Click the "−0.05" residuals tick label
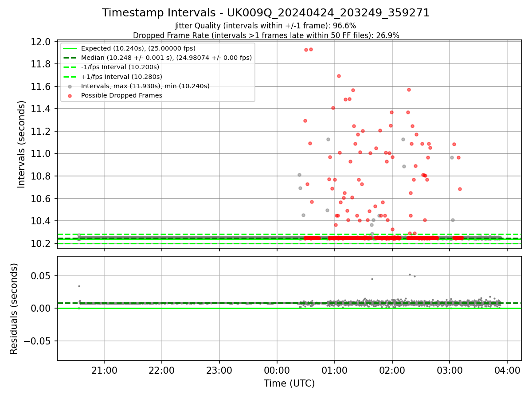 pyautogui.click(x=38, y=341)
